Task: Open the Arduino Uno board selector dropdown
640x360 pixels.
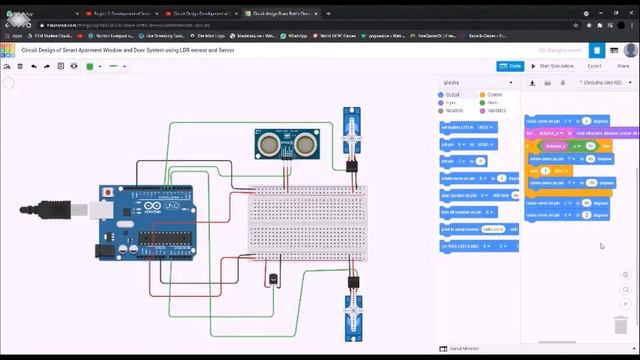Action: [605, 83]
